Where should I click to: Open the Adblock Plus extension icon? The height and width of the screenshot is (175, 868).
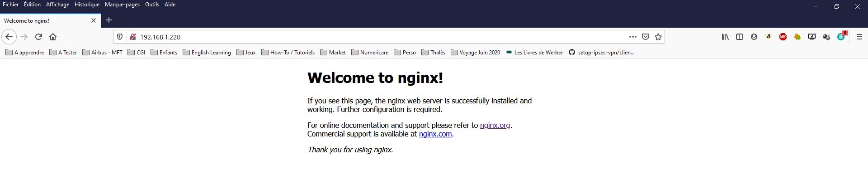[783, 37]
